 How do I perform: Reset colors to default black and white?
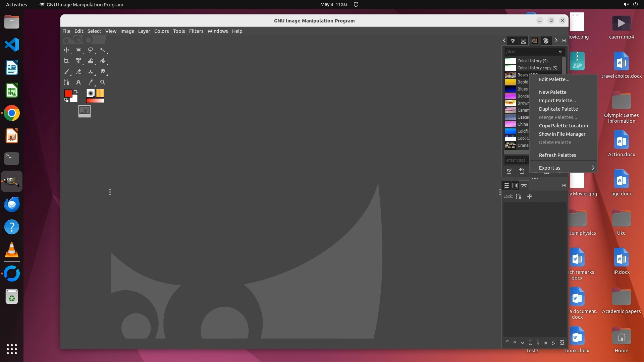click(66, 100)
